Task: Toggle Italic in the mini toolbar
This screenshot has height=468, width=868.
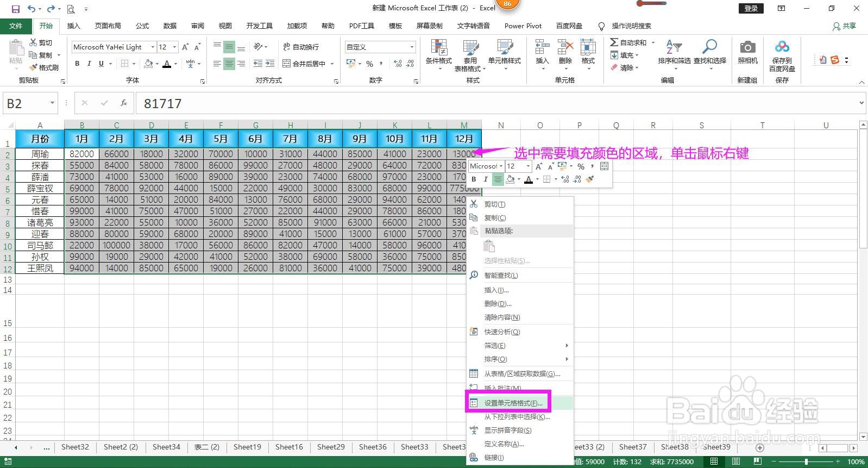Action: click(485, 179)
